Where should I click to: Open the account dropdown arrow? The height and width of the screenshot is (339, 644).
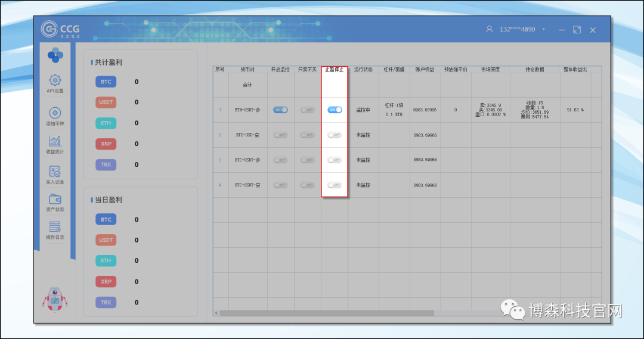pos(543,30)
